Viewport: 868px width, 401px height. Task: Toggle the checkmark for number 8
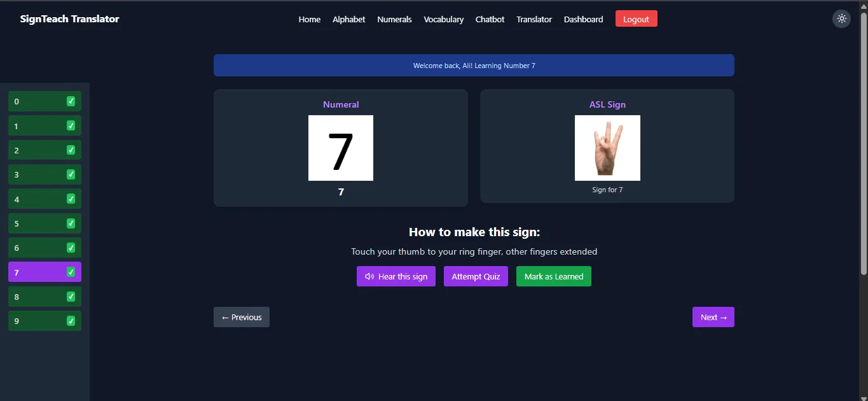click(71, 297)
